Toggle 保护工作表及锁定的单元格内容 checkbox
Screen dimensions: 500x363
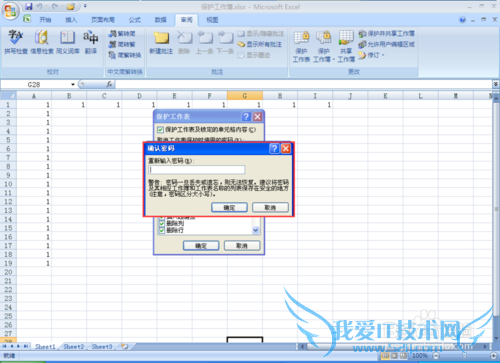coord(160,130)
